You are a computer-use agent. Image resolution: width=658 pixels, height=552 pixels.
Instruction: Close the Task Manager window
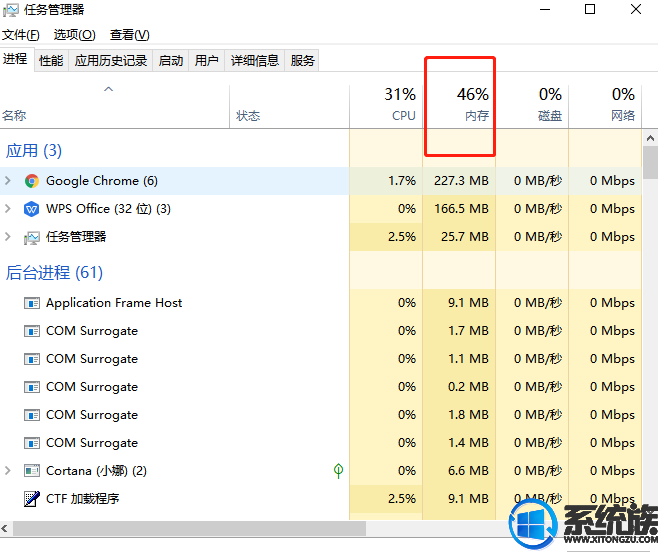pos(636,9)
